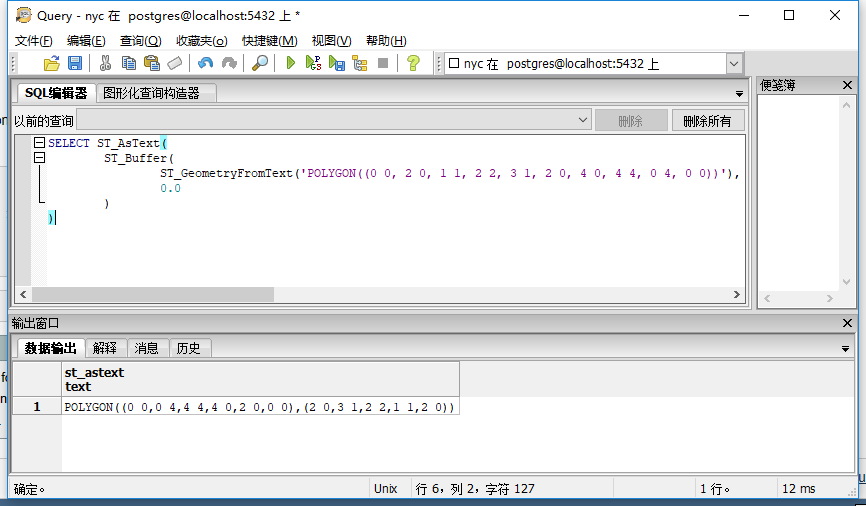Screen dimensions: 866x506
Task: Click the Unix line-ending status field
Action: pyautogui.click(x=386, y=488)
